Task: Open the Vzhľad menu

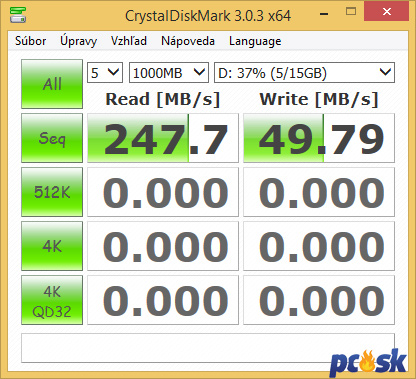Action: pyautogui.click(x=129, y=41)
